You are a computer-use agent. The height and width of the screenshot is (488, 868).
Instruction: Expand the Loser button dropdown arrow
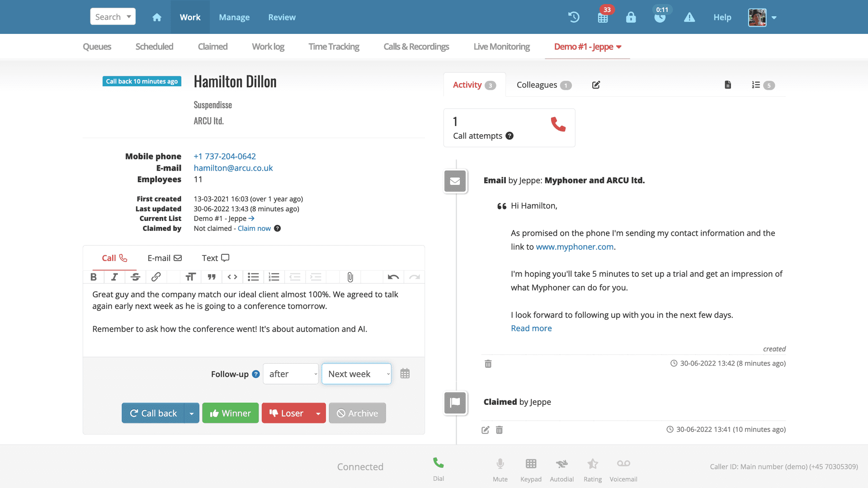coord(318,413)
